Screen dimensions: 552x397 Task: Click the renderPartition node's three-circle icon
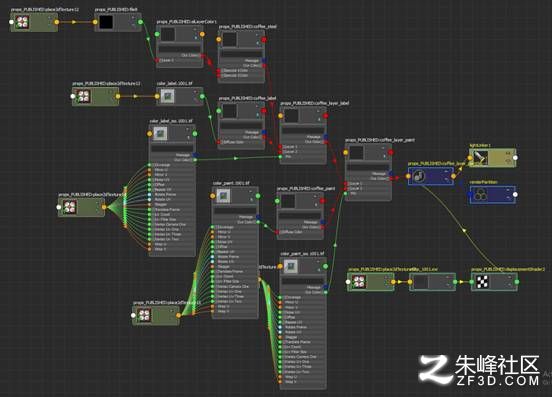coord(481,194)
